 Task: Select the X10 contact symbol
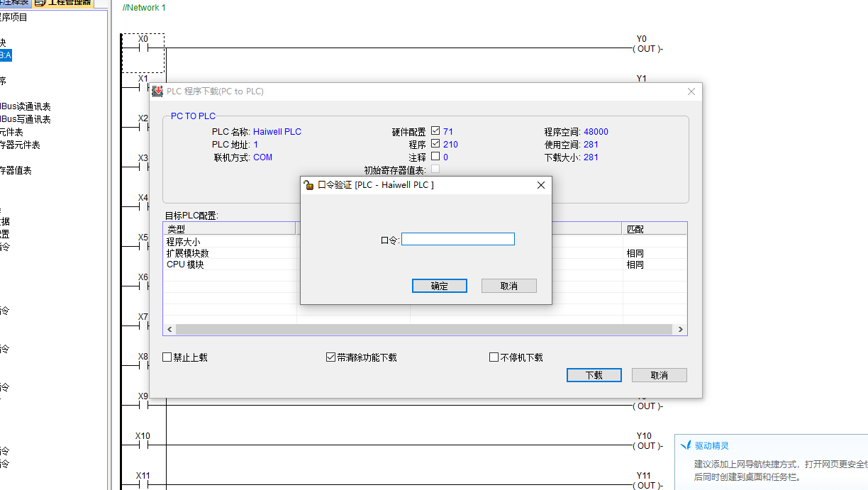(x=143, y=446)
